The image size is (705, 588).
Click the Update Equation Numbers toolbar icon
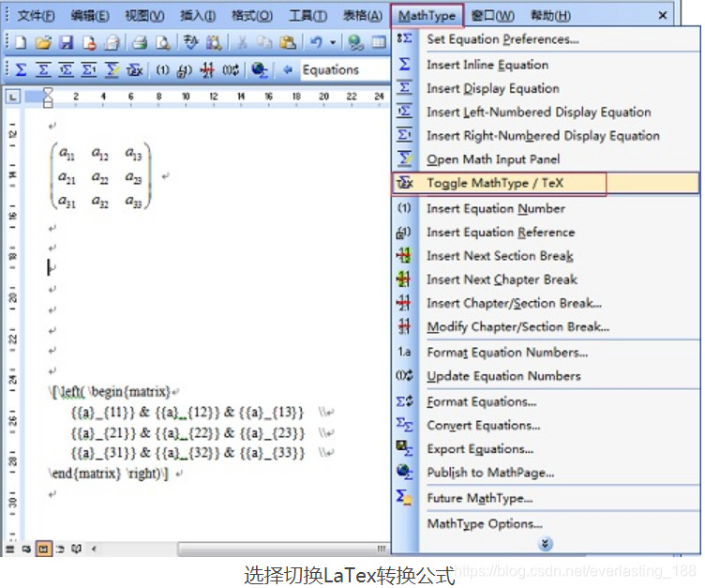[x=231, y=70]
